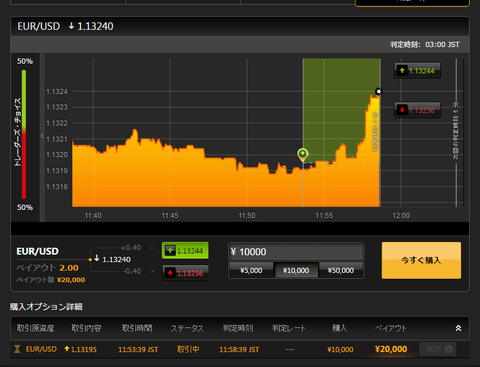The width and height of the screenshot is (480, 367).
Task: Collapse purchased options table with double chevron
Action: [x=458, y=328]
